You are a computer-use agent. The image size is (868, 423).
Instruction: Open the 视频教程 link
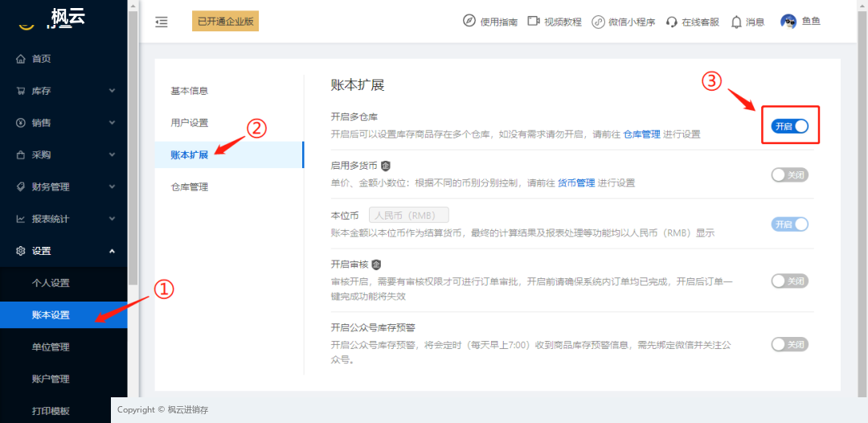click(x=563, y=23)
